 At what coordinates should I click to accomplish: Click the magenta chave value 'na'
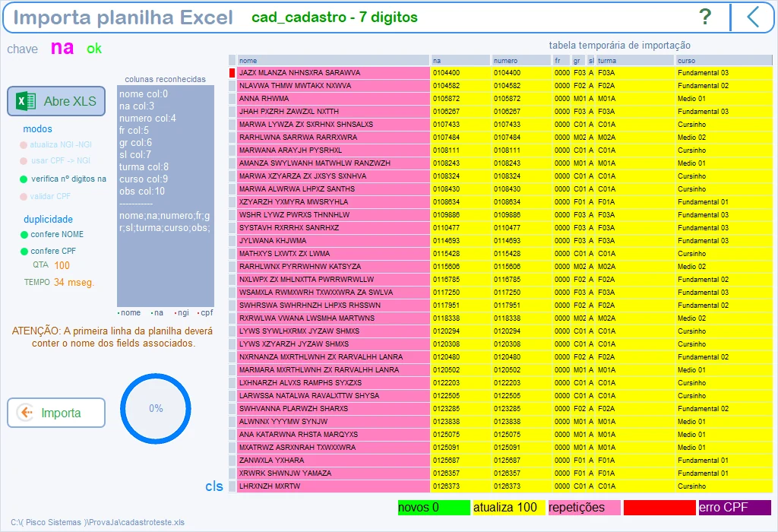(62, 48)
